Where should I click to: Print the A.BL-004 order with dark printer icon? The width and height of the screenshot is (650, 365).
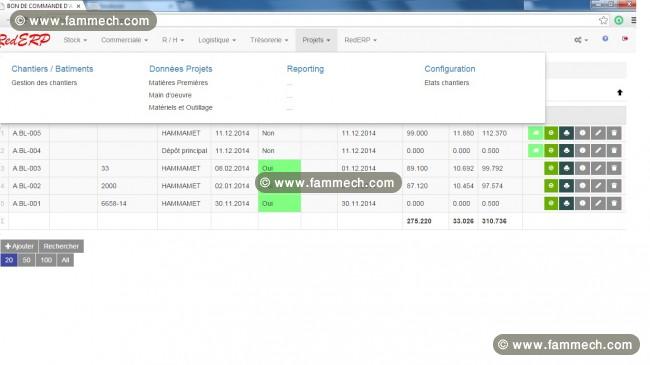(566, 151)
